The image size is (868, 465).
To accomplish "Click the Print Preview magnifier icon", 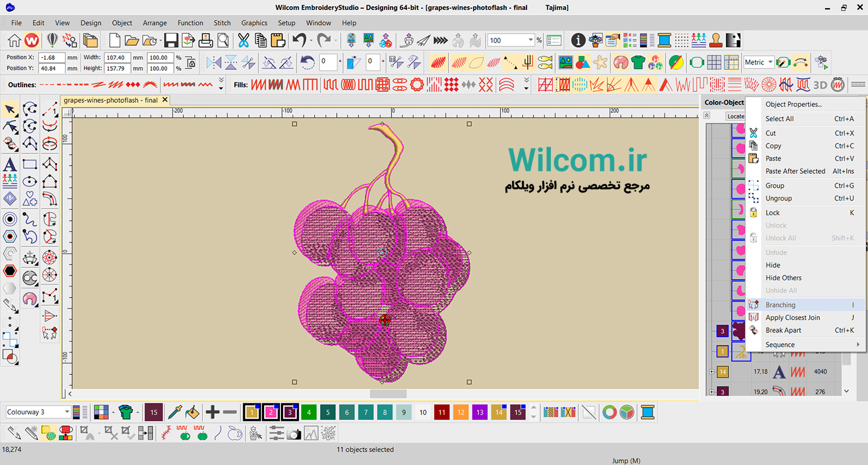I will [223, 40].
